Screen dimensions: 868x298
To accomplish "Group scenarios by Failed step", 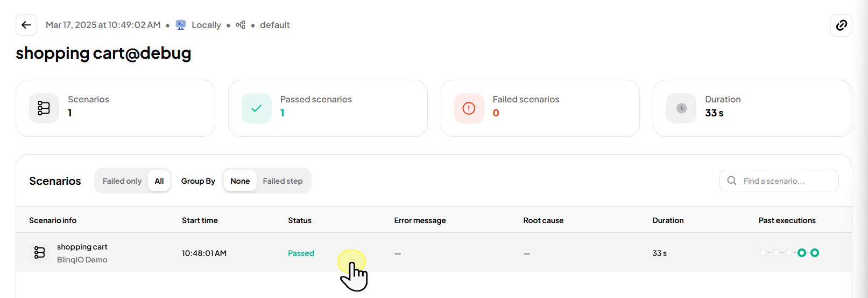I will pyautogui.click(x=283, y=181).
